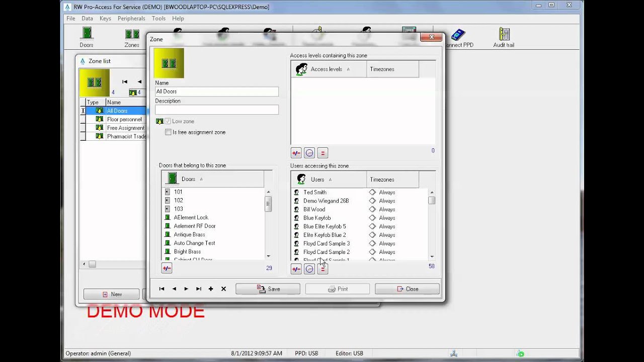Enable Is free assignment zone checkbox
Screen dimensions: 644x362
(x=168, y=132)
